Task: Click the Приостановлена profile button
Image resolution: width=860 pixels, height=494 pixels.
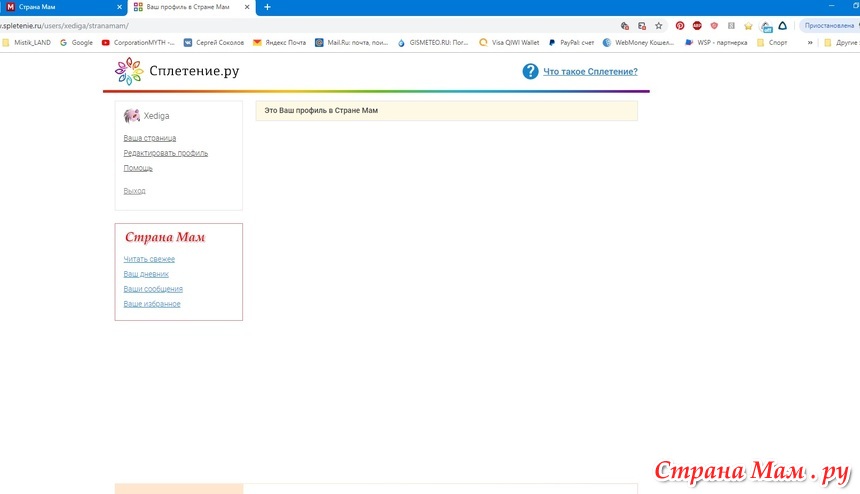Action: (x=829, y=26)
